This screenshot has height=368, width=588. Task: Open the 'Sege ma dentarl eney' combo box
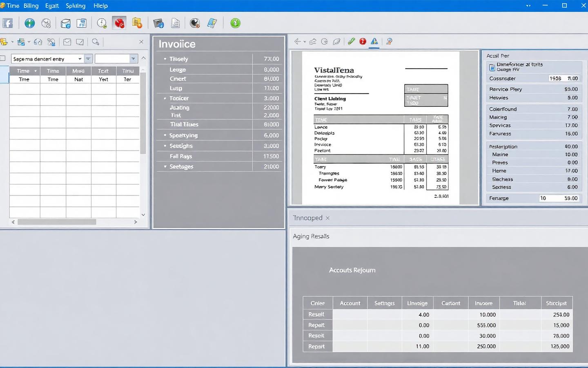pos(47,59)
